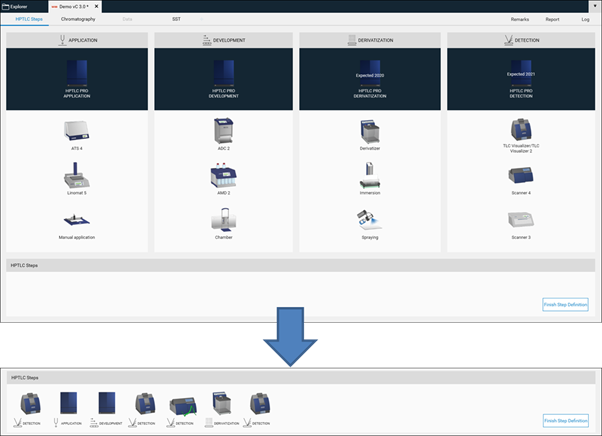The width and height of the screenshot is (602, 436).
Task: Switch to the Chromatography tab
Action: (x=78, y=19)
